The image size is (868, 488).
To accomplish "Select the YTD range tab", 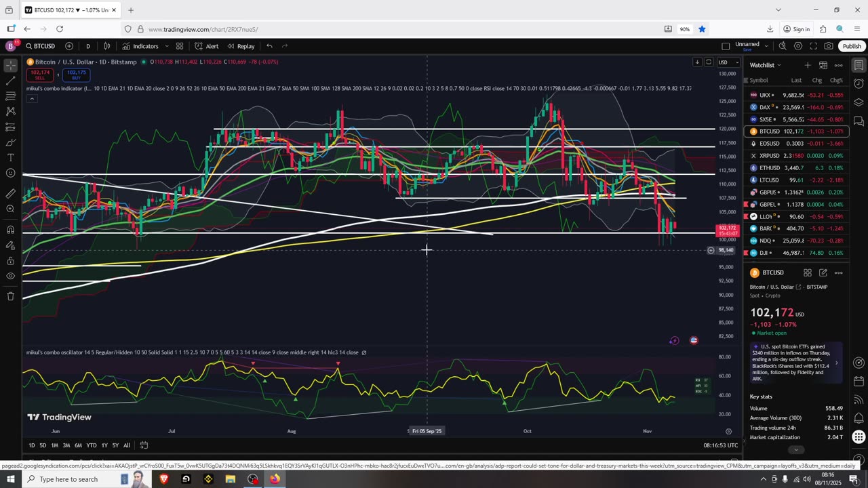I will (92, 445).
